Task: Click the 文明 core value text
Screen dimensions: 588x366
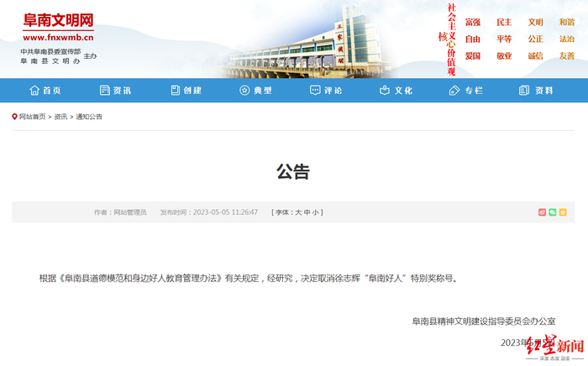Action: coord(536,23)
